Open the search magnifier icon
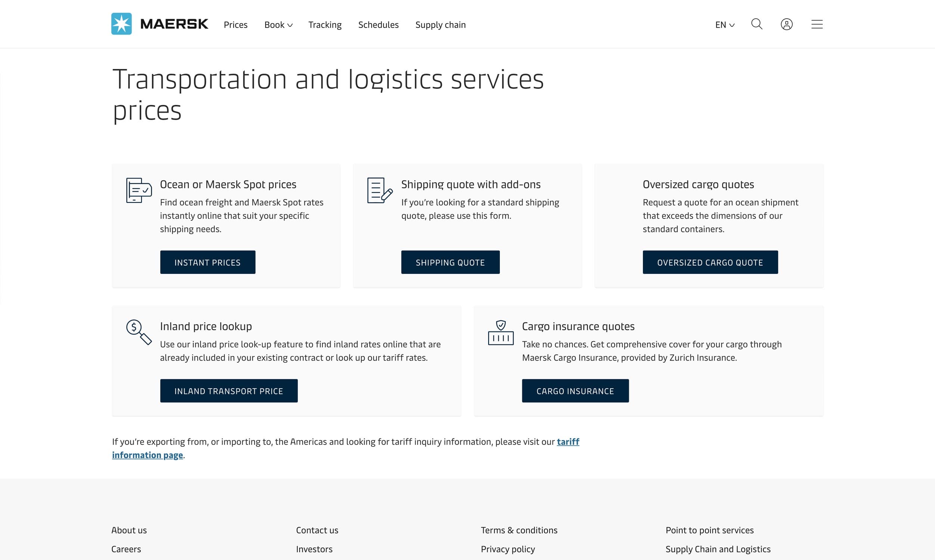Screen dimensions: 935x560 [756, 24]
